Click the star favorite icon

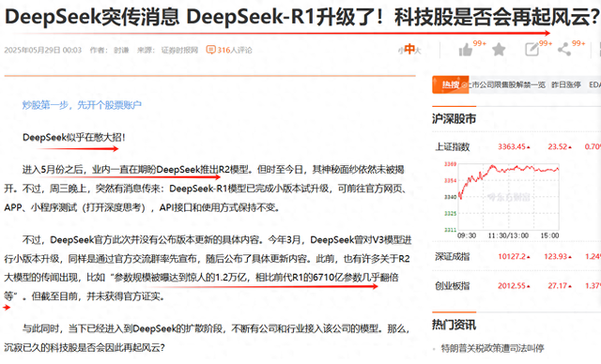(x=499, y=50)
